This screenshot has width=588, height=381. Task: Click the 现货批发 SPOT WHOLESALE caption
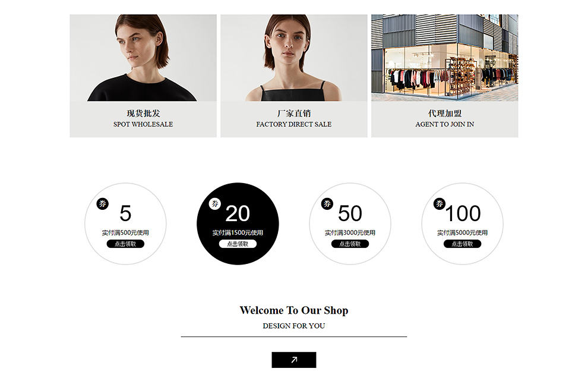(143, 119)
